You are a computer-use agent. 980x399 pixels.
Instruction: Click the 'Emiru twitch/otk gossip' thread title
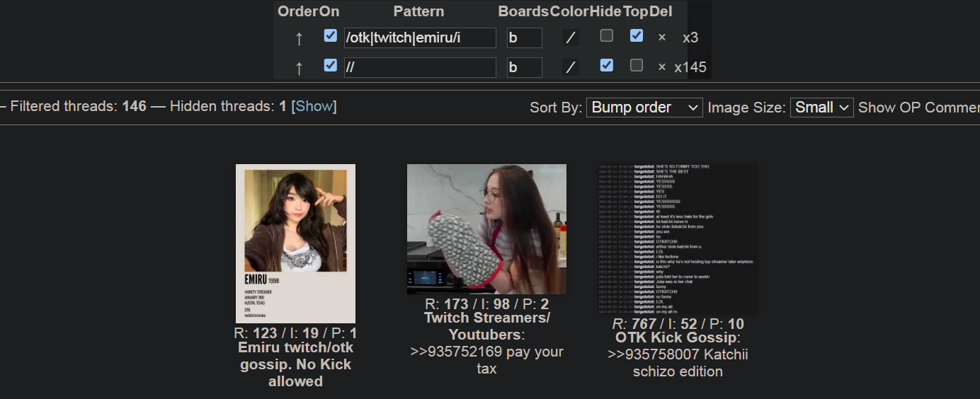pyautogui.click(x=296, y=364)
